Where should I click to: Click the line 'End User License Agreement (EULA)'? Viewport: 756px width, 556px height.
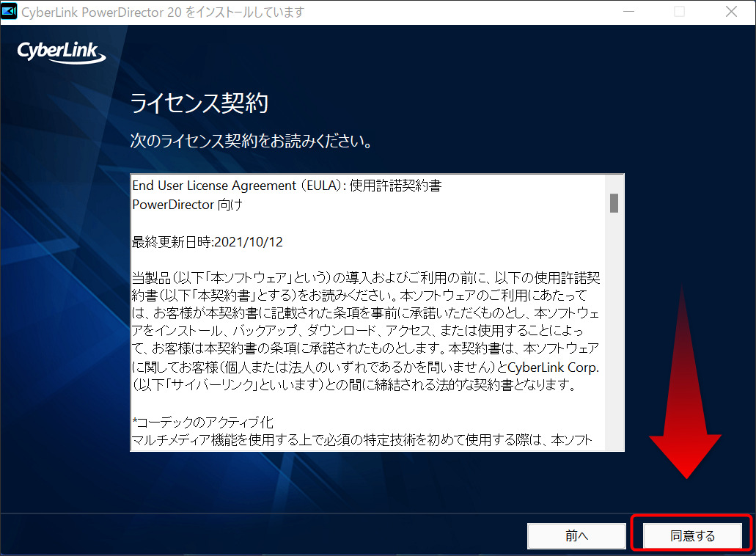tap(287, 186)
